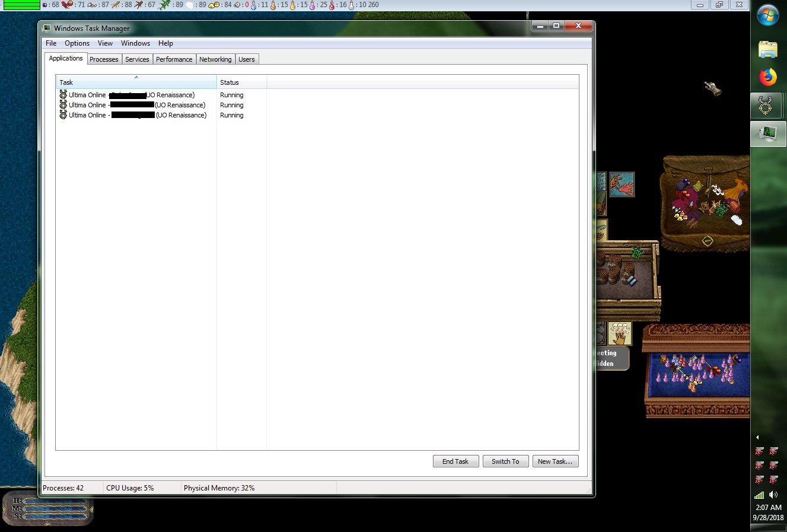The width and height of the screenshot is (787, 532).
Task: Click Running status in first row
Action: tap(232, 95)
